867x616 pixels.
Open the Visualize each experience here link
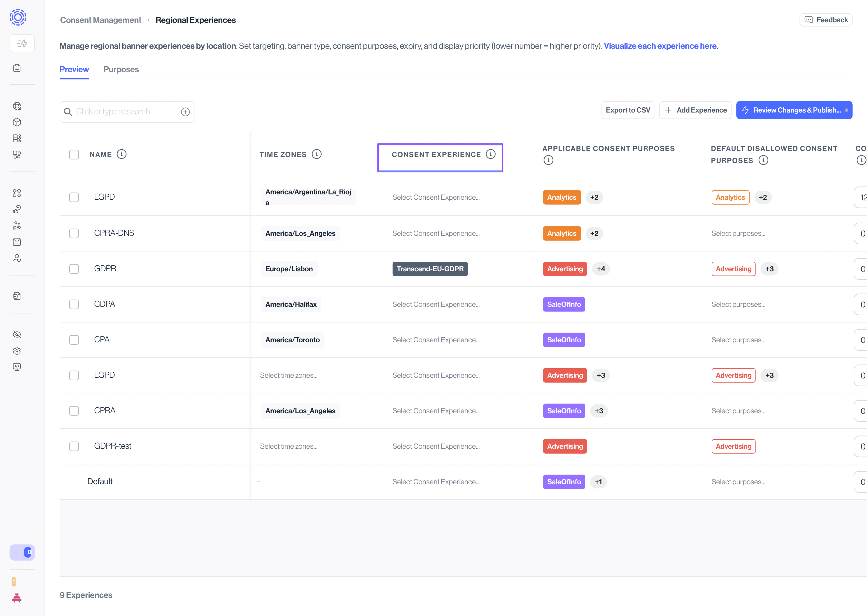(x=660, y=46)
